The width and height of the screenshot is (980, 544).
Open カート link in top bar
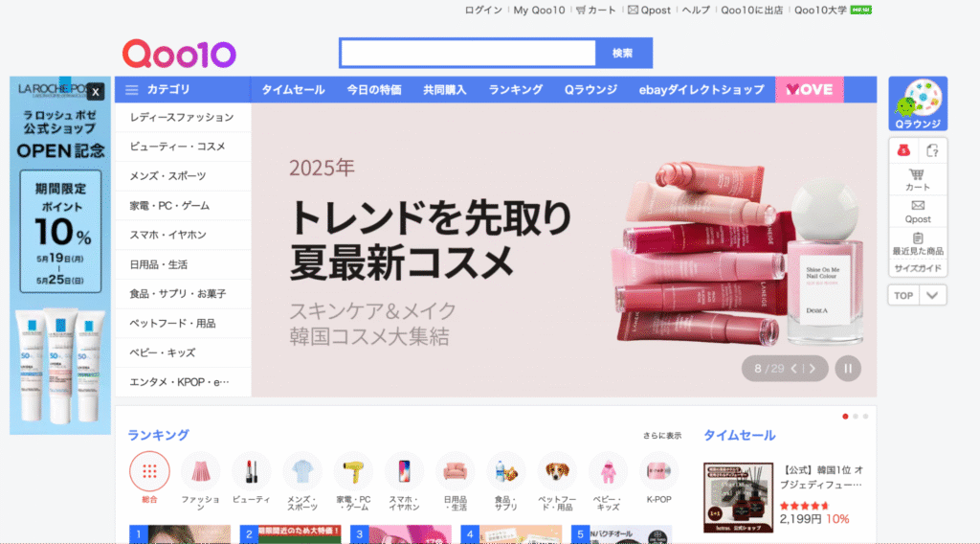click(595, 10)
